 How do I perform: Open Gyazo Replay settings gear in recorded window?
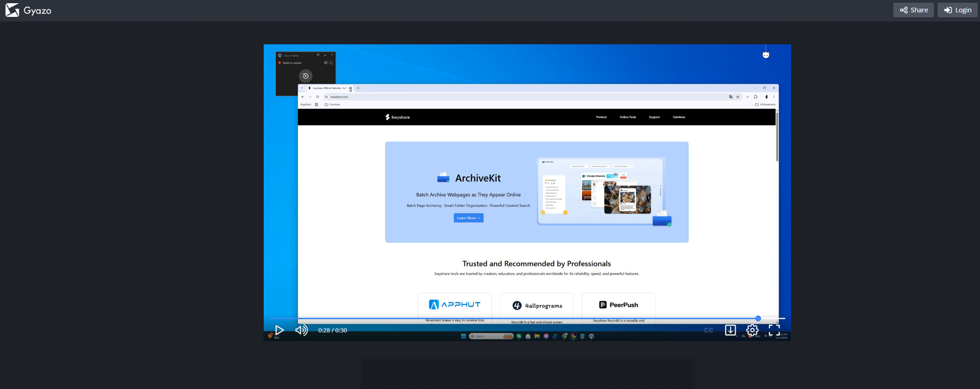tap(318, 55)
